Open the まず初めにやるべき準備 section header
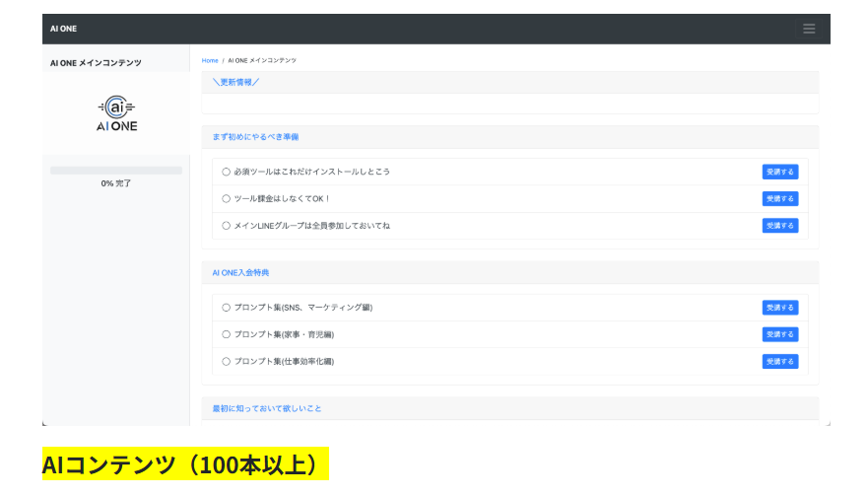Image resolution: width=868 pixels, height=496 pixels. pos(255,137)
